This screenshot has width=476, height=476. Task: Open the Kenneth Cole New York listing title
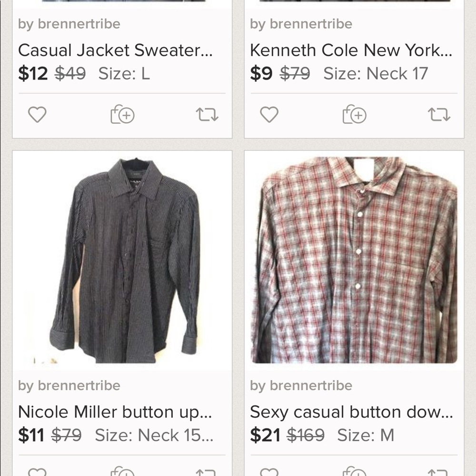(352, 49)
